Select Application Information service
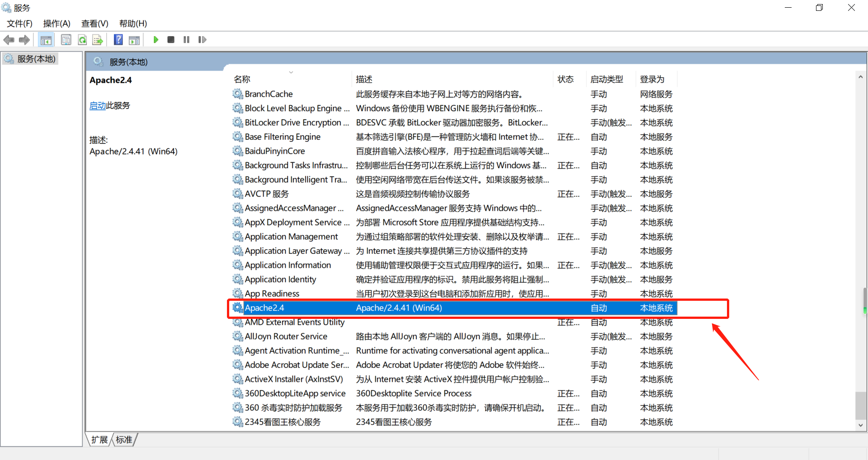 [x=454, y=265]
